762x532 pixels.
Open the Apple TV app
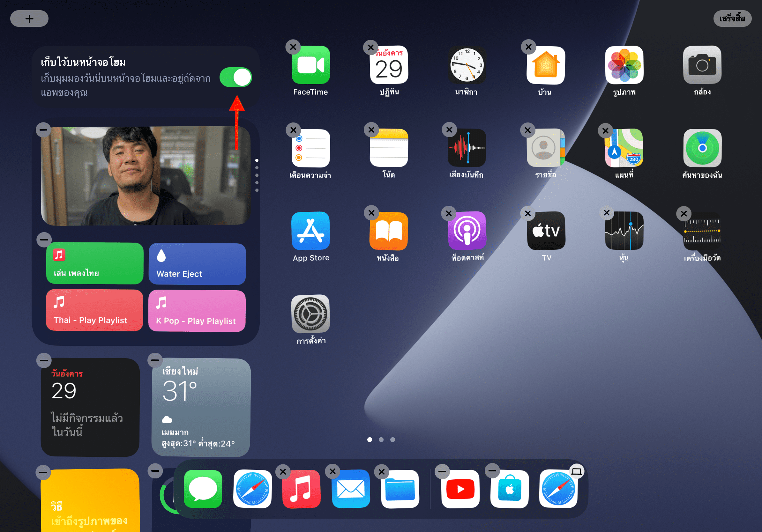click(546, 231)
